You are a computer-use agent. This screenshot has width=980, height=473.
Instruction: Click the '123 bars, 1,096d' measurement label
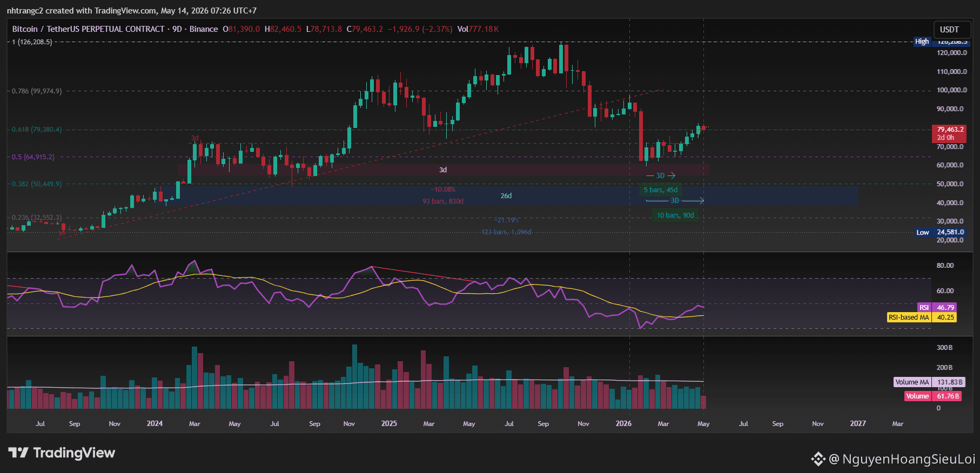pyautogui.click(x=506, y=232)
